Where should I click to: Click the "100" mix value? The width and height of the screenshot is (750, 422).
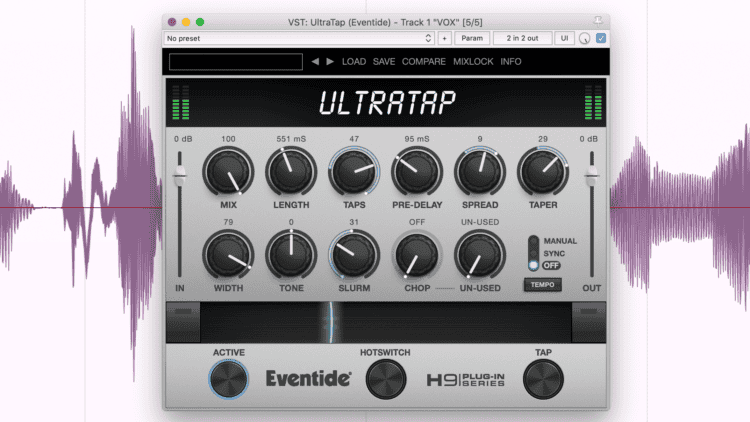(228, 139)
